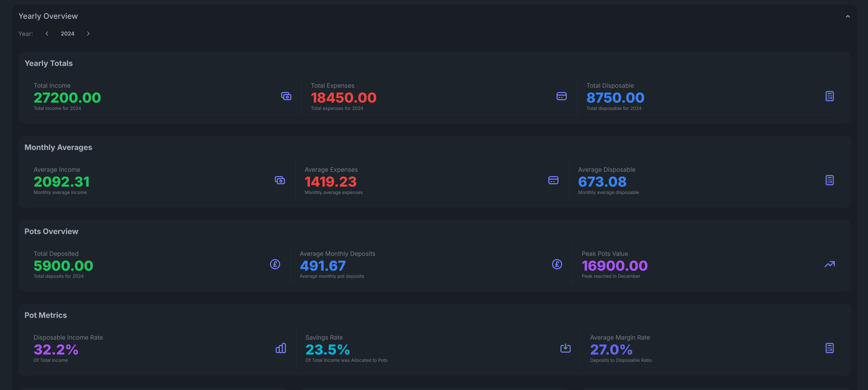Click the 2024 year value

coord(67,33)
